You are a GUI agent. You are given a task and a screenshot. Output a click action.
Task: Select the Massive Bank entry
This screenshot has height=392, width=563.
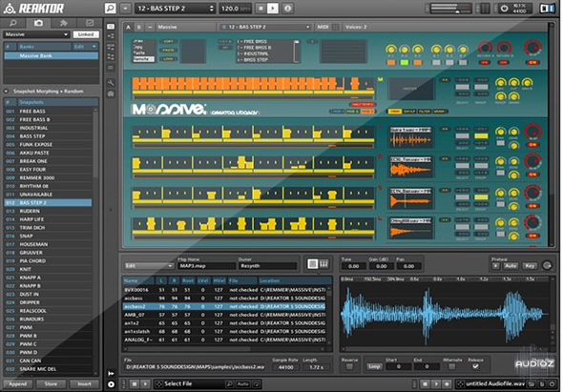pyautogui.click(x=51, y=55)
